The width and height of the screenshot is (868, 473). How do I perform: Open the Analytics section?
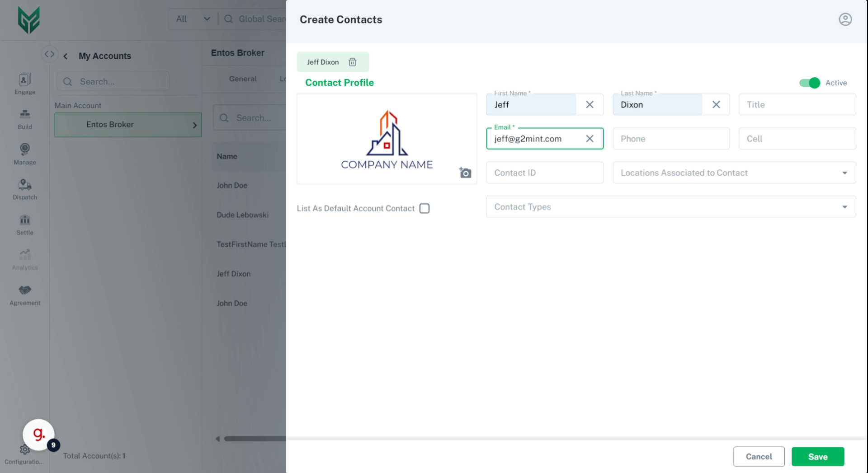tap(24, 258)
